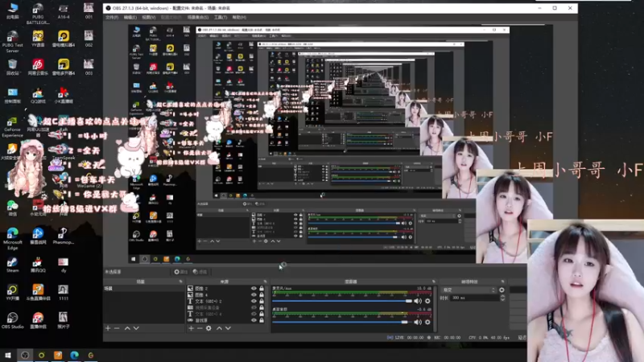Click the transition duration 300 ms field
The width and height of the screenshot is (644, 362).
pos(475,298)
